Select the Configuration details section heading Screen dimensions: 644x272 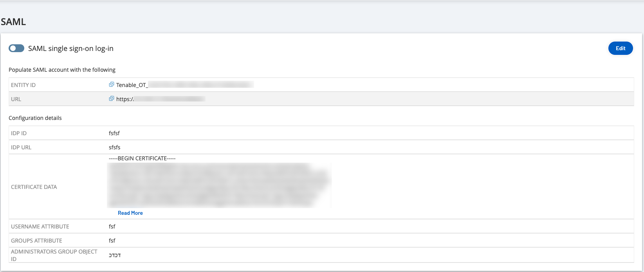[35, 118]
